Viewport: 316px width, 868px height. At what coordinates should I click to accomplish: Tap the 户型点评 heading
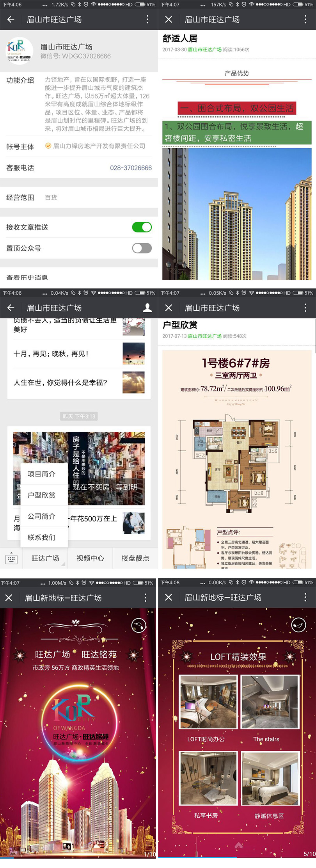click(229, 532)
